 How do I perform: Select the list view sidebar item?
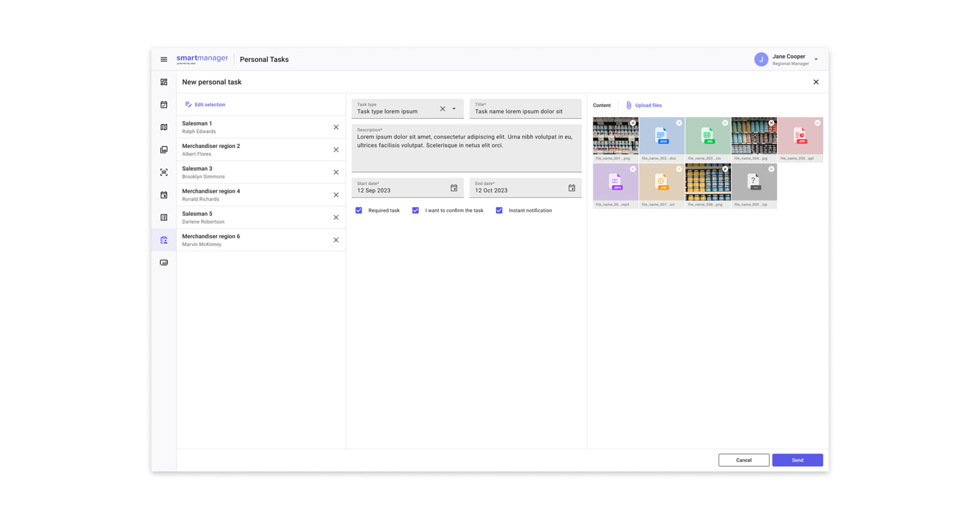tap(164, 217)
